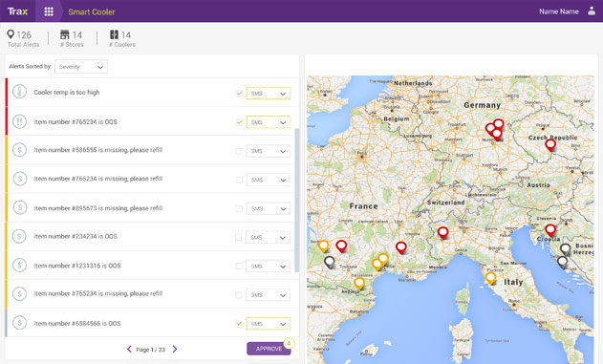The width and height of the screenshot is (603, 364).
Task: Click the Trax logo in header
Action: pos(17,11)
